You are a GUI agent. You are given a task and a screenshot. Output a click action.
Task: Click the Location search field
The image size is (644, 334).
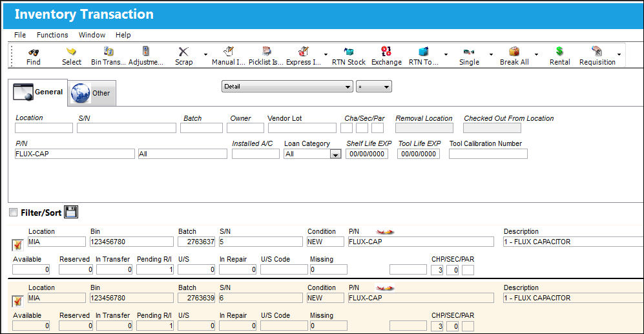point(44,128)
